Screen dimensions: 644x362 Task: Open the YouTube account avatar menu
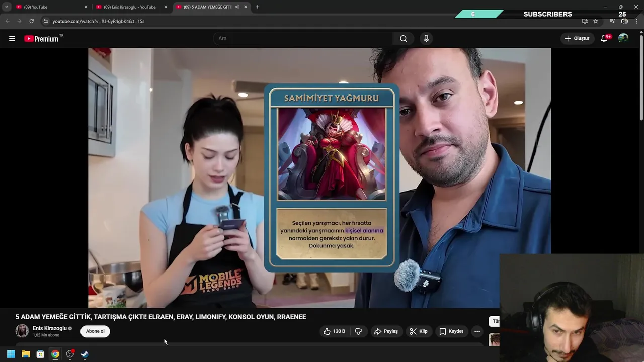coord(623,38)
